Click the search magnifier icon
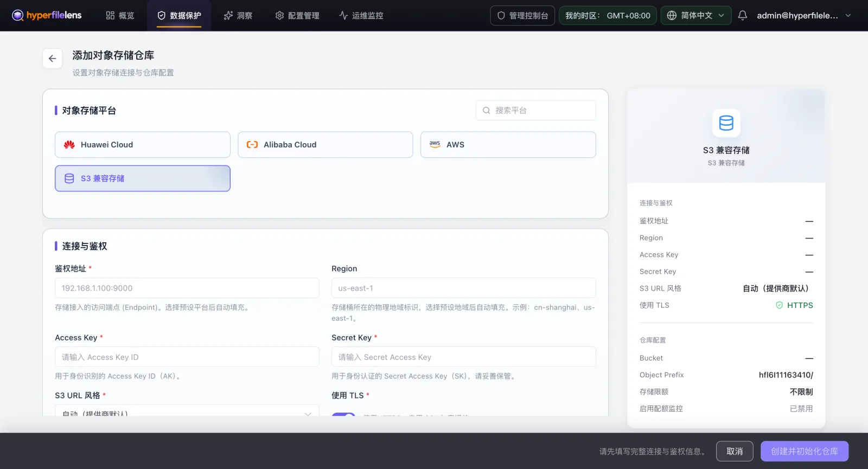This screenshot has height=469, width=868. [487, 111]
